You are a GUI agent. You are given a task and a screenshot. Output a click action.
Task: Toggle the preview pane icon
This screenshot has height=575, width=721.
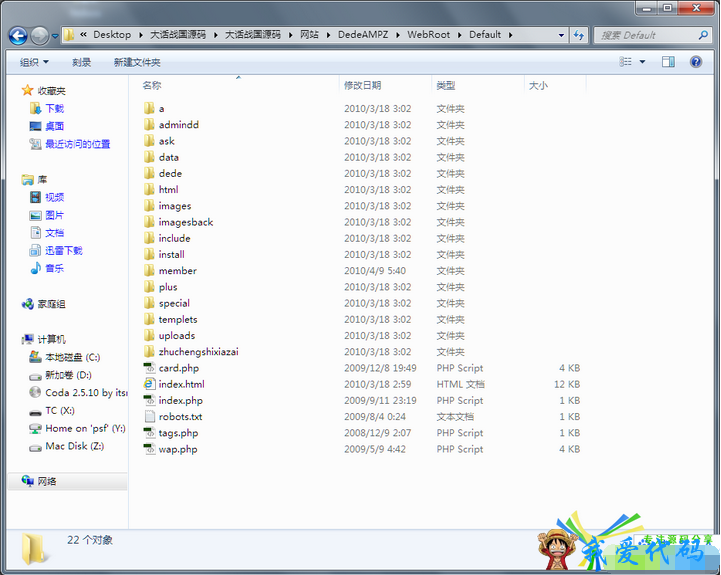[x=668, y=62]
